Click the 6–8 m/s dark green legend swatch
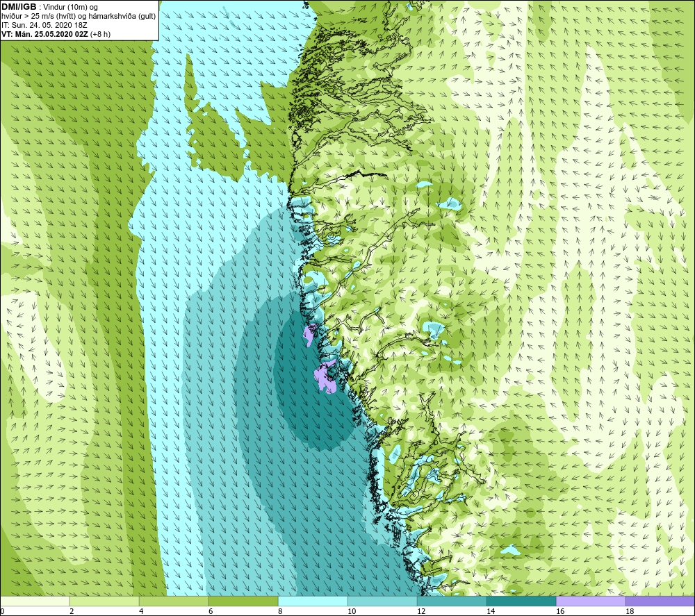Viewport: 695px width, 616px height. 243,601
